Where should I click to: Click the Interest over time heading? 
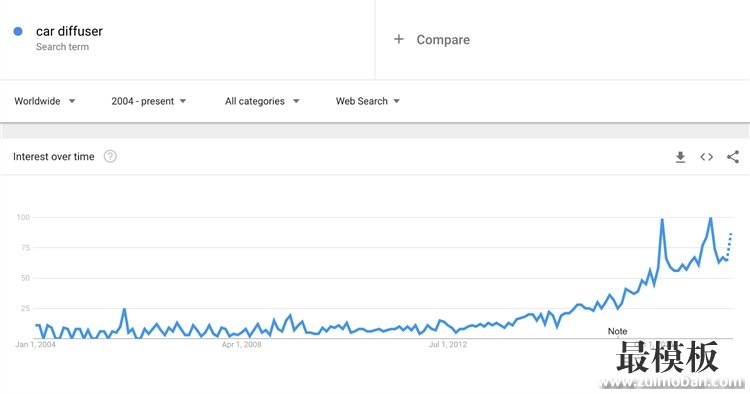point(54,156)
